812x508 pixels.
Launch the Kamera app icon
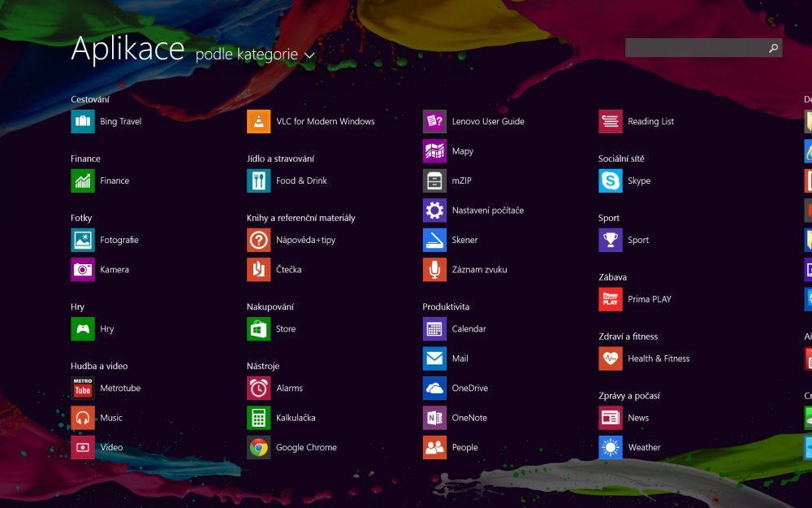pos(83,269)
